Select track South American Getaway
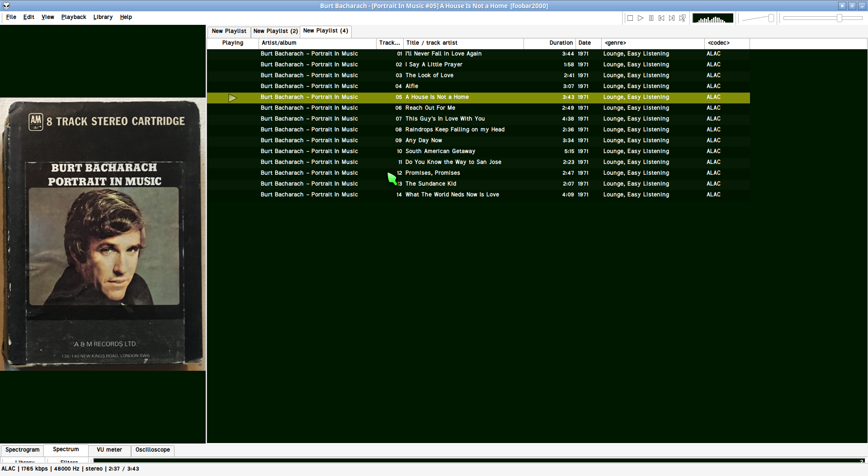Screen dimensions: 868x476 [x=478, y=151]
